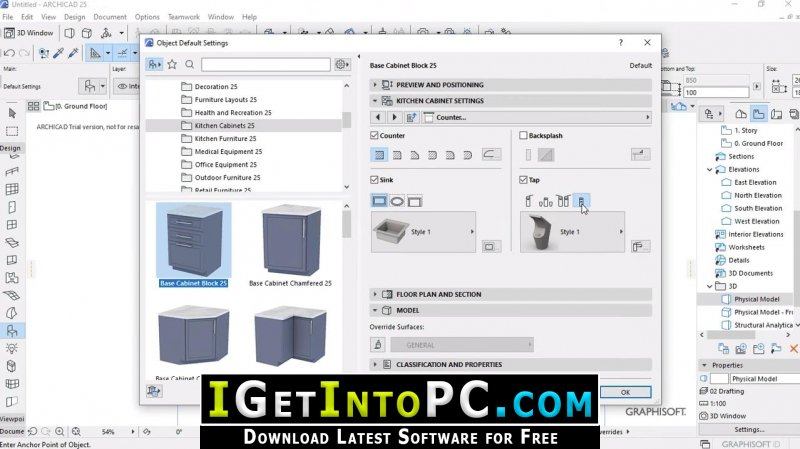800x449 pixels.
Task: Open the File menu
Action: coord(8,17)
